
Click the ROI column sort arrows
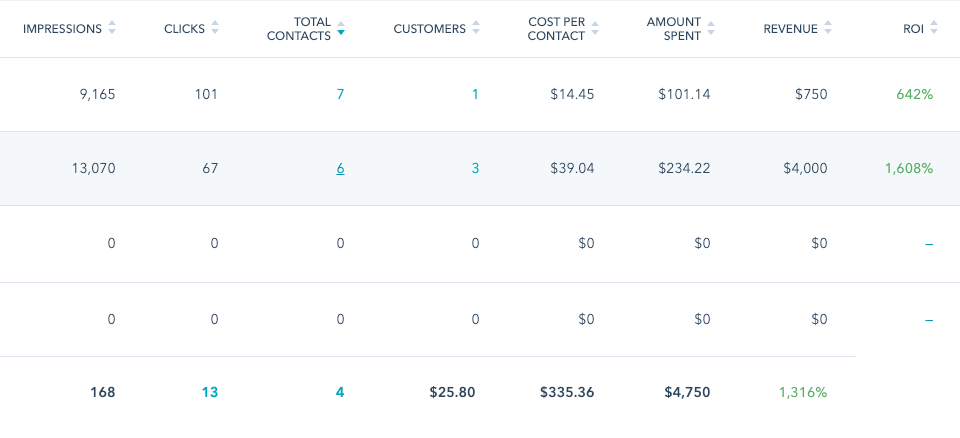[933, 29]
